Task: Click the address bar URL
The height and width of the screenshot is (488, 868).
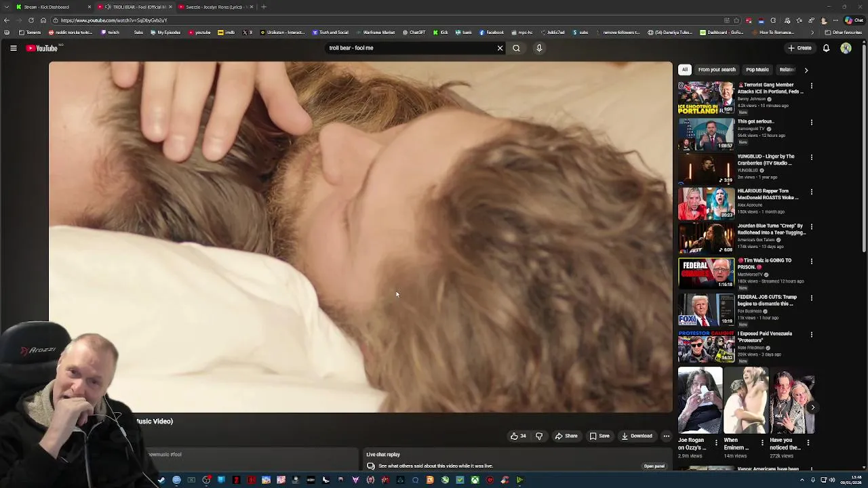Action: pyautogui.click(x=113, y=20)
